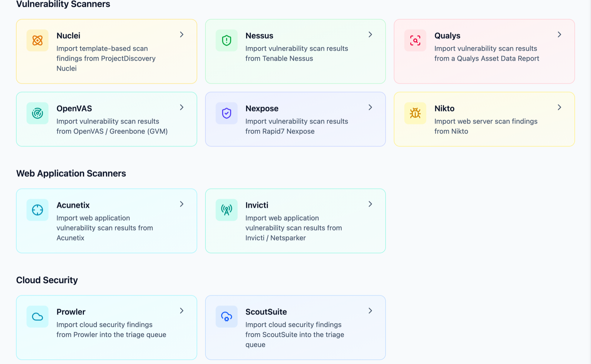The height and width of the screenshot is (364, 591).
Task: Choose the Nikto importer title
Action: click(x=444, y=108)
